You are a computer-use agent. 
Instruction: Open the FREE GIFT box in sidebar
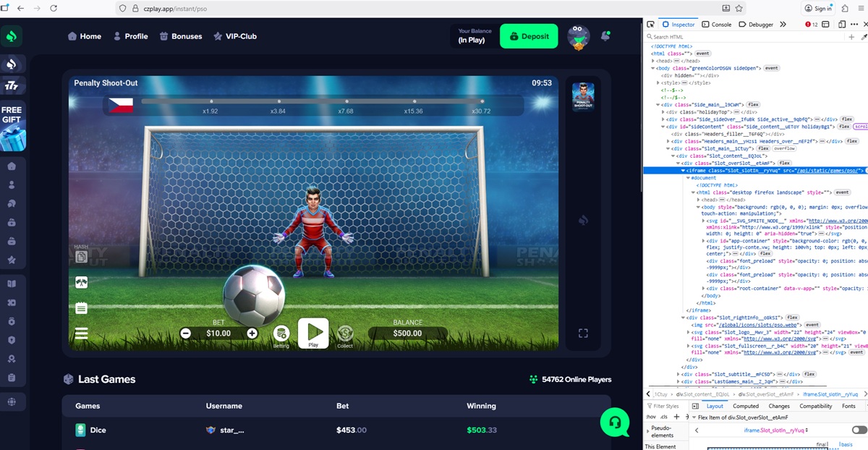point(12,128)
